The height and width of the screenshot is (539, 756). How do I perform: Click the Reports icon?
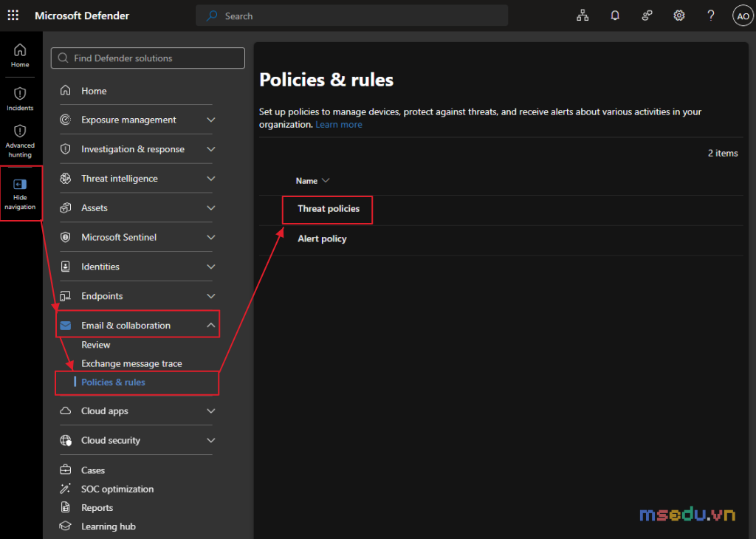[x=66, y=507]
